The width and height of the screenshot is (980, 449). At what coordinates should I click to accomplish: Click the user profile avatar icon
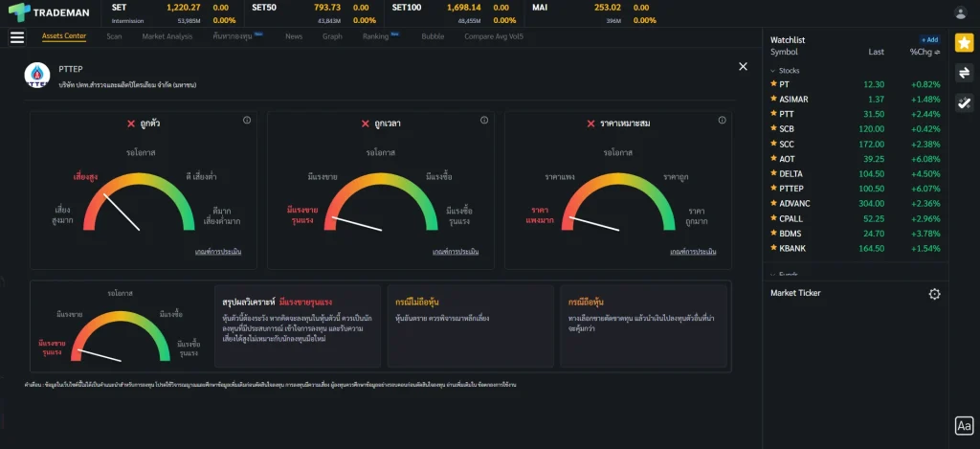[961, 12]
